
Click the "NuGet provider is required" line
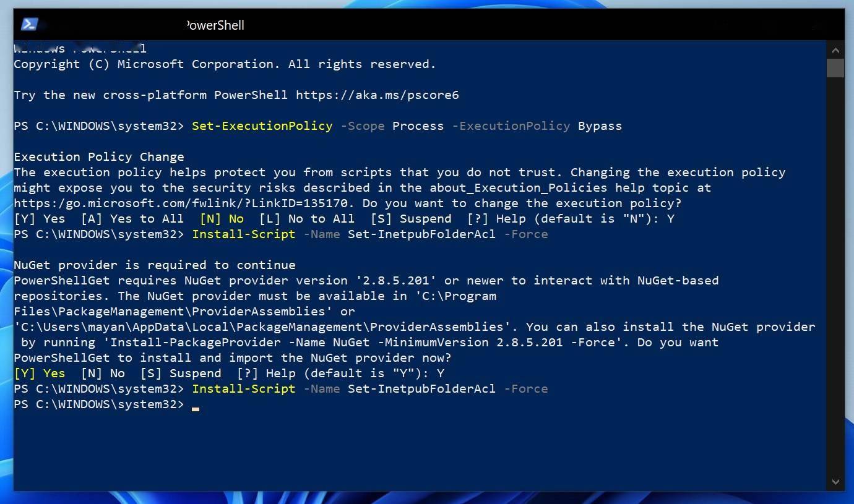pyautogui.click(x=155, y=265)
